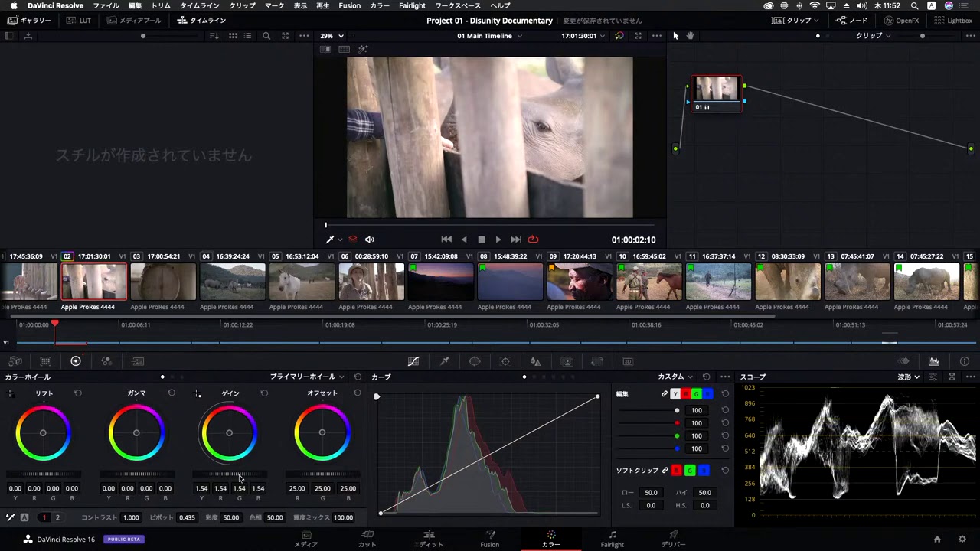
Task: Reset the Offset color wheel
Action: pyautogui.click(x=357, y=393)
